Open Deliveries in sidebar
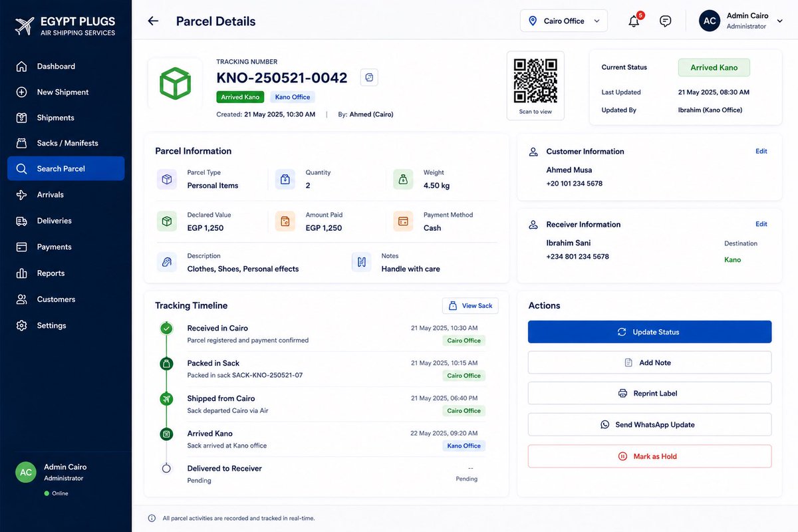The width and height of the screenshot is (798, 532). 66,221
